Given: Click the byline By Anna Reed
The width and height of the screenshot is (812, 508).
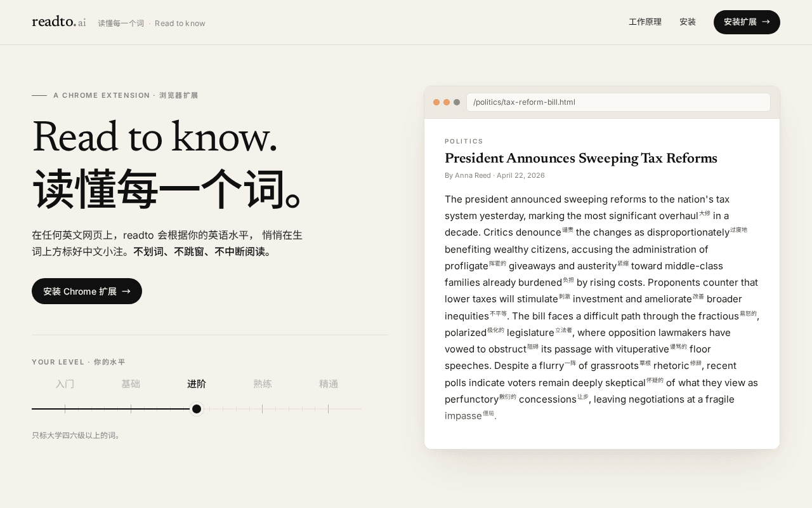Looking at the screenshot, I should [x=468, y=175].
